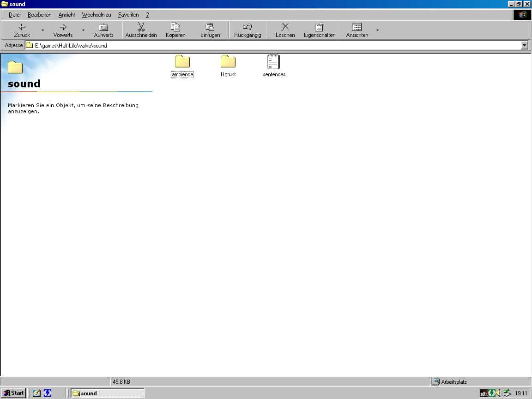Close the sound window
The width and height of the screenshot is (532, 399).
527,4
